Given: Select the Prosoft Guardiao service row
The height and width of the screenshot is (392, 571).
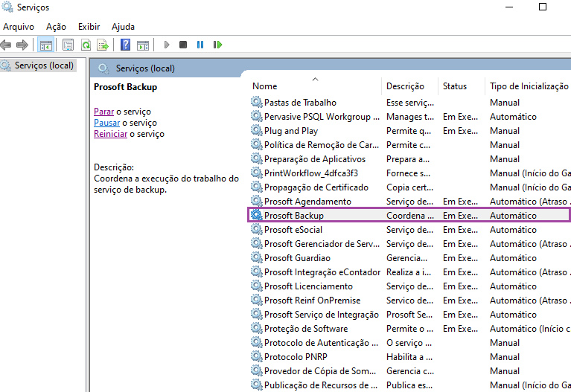Looking at the screenshot, I should click(297, 258).
